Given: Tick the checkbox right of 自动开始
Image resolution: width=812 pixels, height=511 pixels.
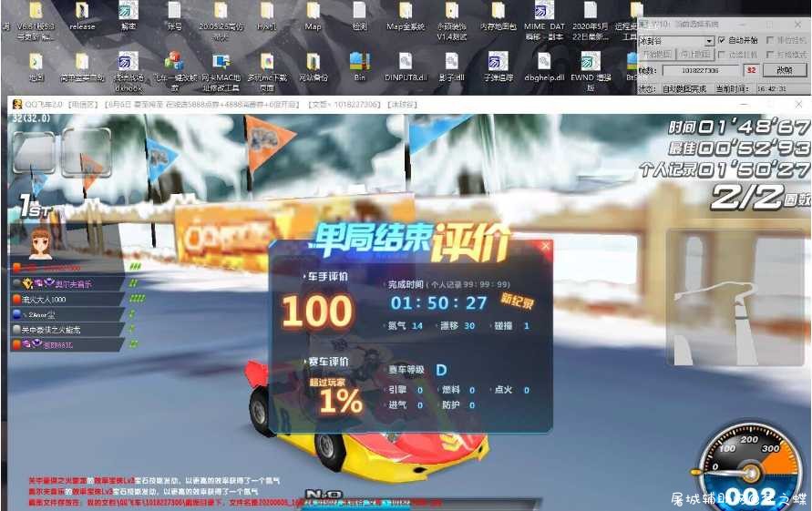Looking at the screenshot, I should [x=770, y=40].
